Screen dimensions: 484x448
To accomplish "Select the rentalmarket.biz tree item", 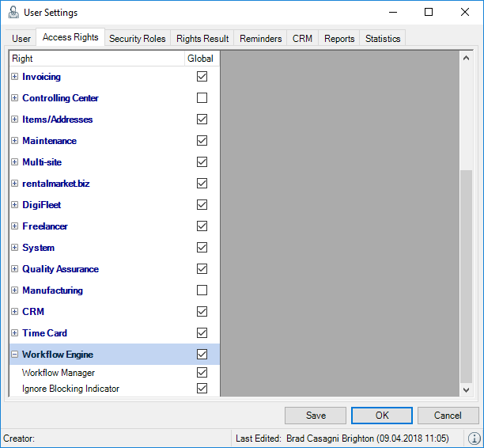I will [55, 184].
